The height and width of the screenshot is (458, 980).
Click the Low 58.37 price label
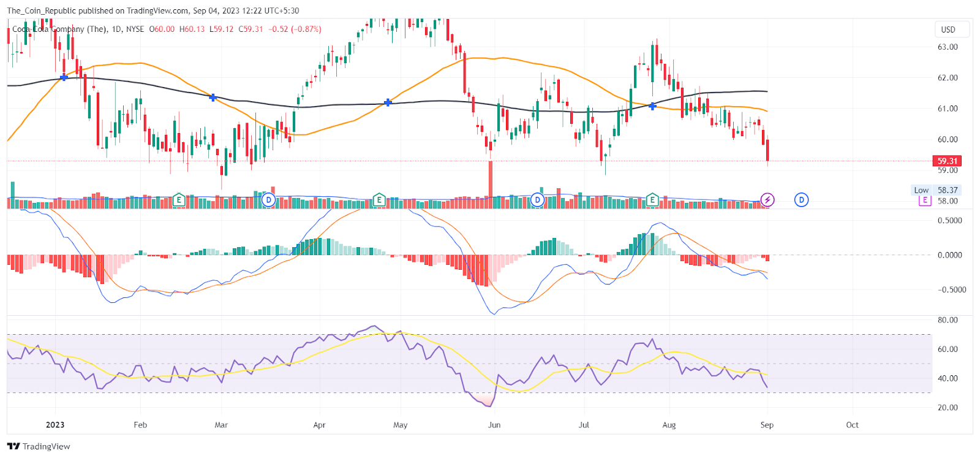pos(937,190)
